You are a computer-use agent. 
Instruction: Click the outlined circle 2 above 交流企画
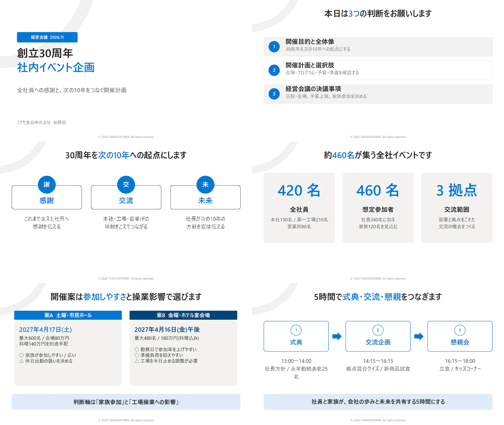click(378, 330)
